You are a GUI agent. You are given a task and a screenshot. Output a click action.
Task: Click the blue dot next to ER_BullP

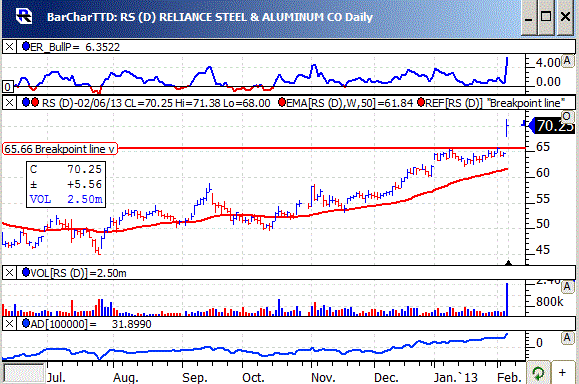[x=26, y=47]
